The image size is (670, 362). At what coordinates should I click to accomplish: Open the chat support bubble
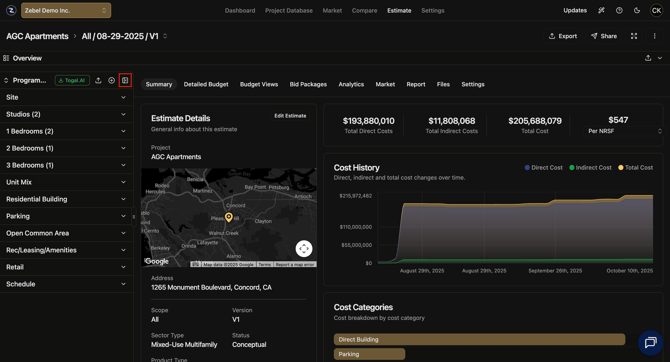coord(650,342)
